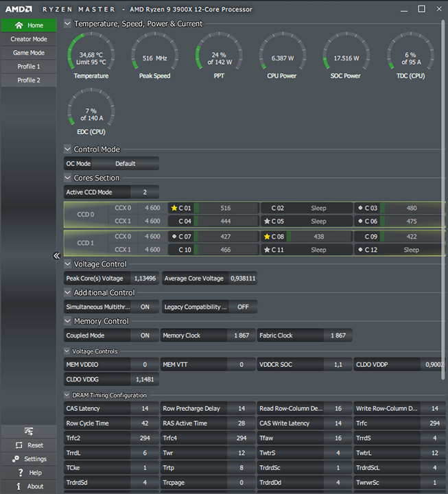Click the Active CCD Mode value 2

coord(145,192)
